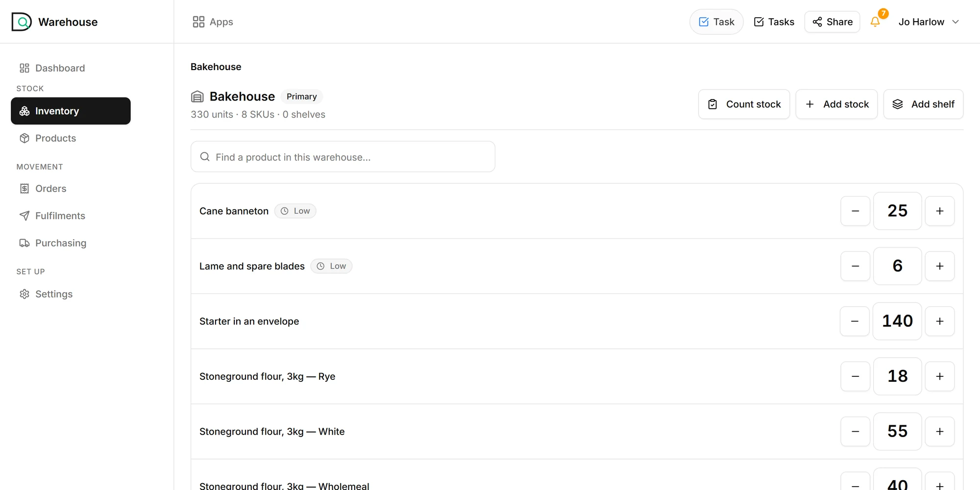Click the Starter in an envelope product name

pyautogui.click(x=249, y=321)
